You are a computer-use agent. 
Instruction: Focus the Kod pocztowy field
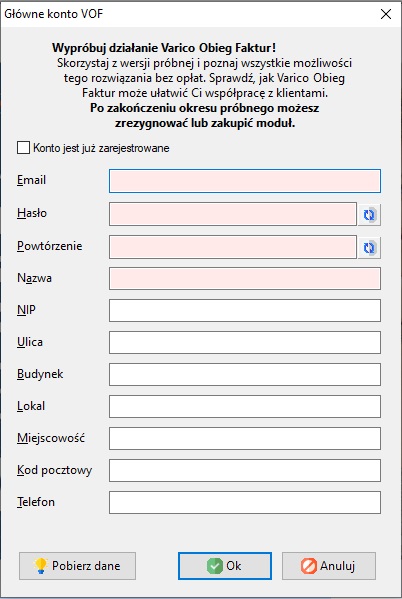(245, 470)
